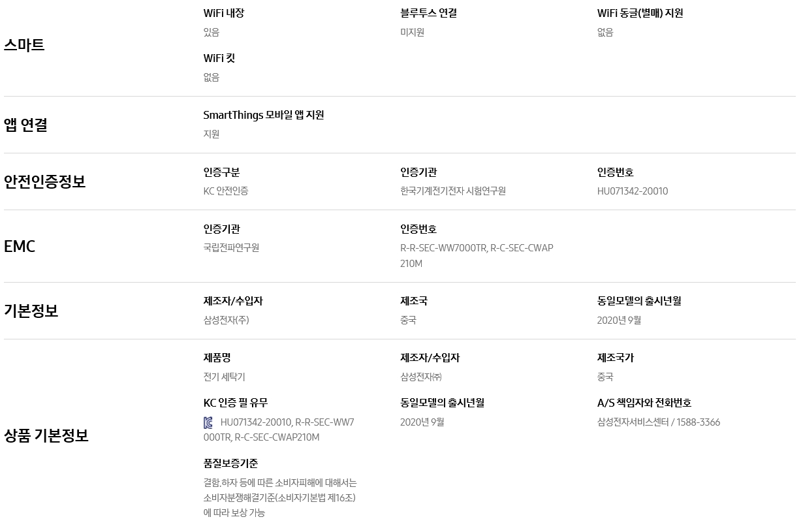Click the HU071342-20010 certification number under 인증번호
Screen dimensions: 803x532
(633, 191)
